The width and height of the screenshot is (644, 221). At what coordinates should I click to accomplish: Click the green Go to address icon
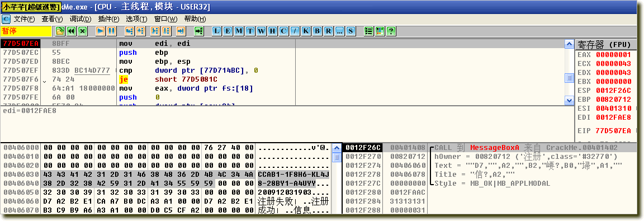199,31
